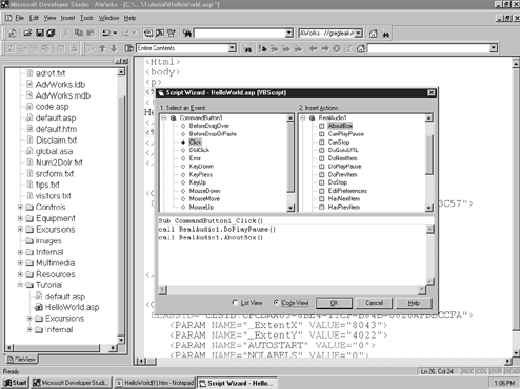
Task: Click the Save icon in the toolbar
Action: tap(40, 33)
